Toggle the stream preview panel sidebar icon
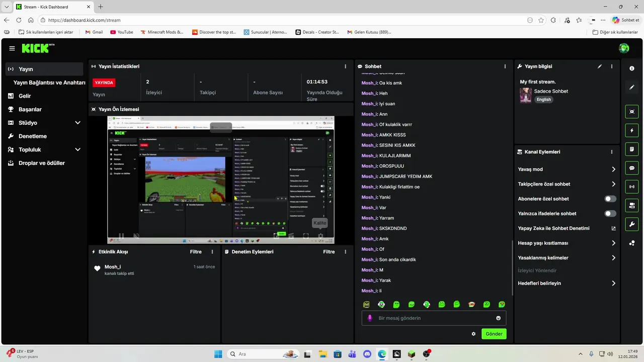The width and height of the screenshot is (644, 362). [x=632, y=112]
